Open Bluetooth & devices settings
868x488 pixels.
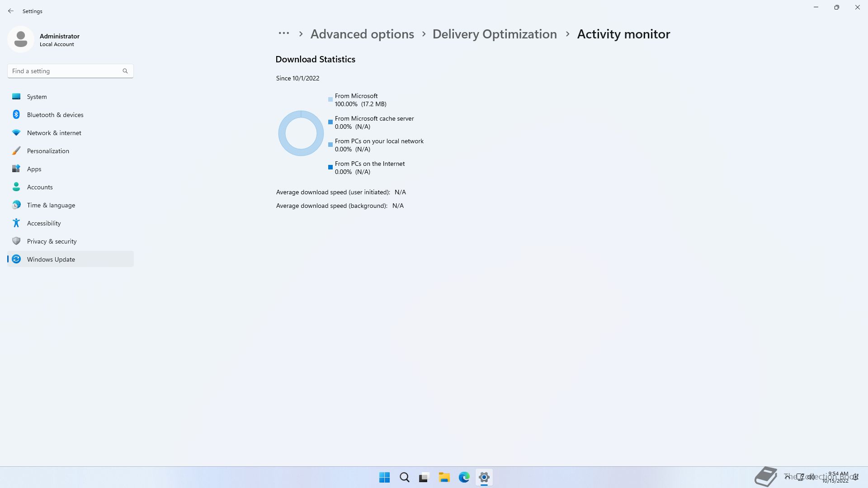pos(55,115)
